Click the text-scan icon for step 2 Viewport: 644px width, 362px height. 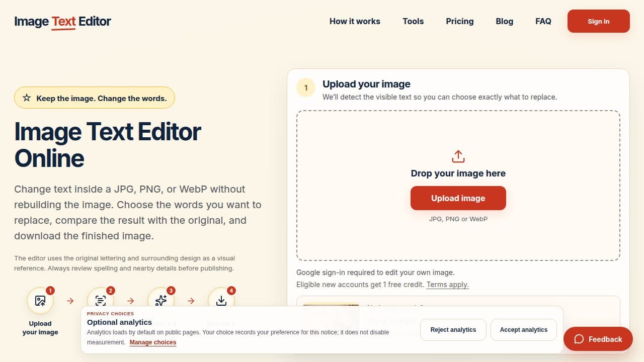pos(101,301)
